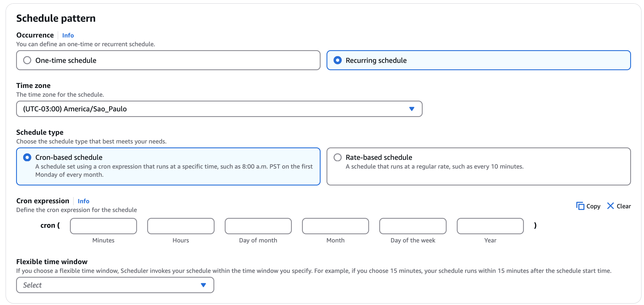Click the Year cron input field
This screenshot has height=305, width=644.
490,226
